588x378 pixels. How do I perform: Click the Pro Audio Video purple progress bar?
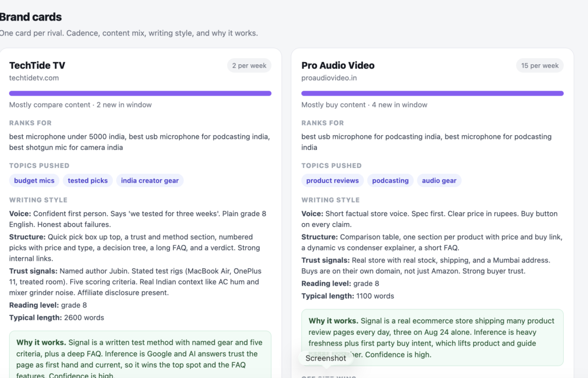point(433,93)
